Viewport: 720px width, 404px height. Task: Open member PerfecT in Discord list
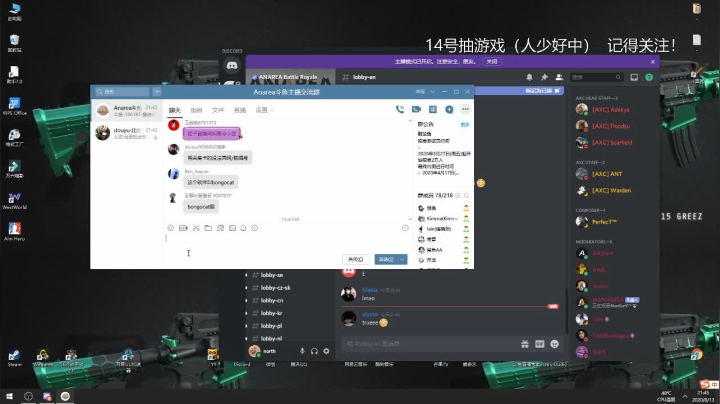pos(604,222)
